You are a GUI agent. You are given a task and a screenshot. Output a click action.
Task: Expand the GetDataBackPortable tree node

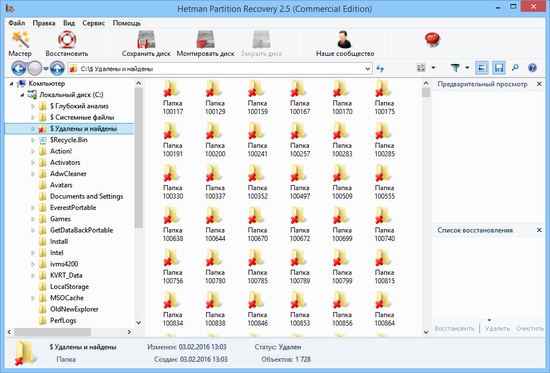point(33,231)
